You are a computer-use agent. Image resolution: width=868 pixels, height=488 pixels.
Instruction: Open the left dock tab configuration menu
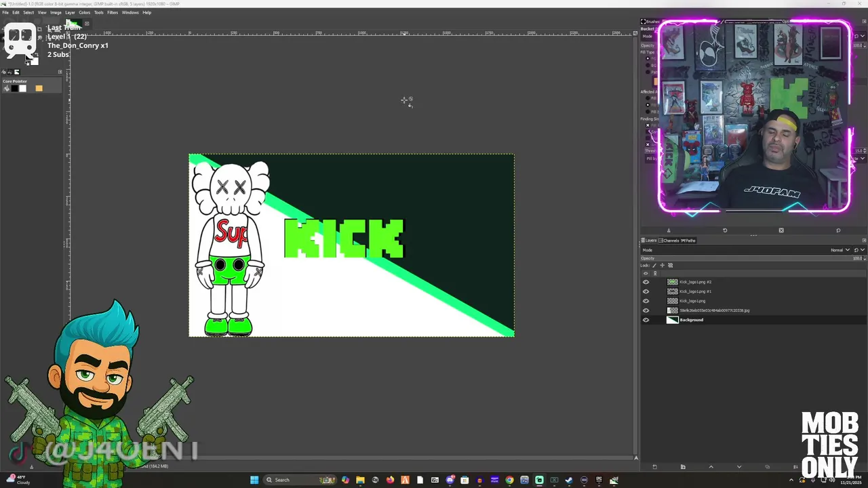coord(60,72)
